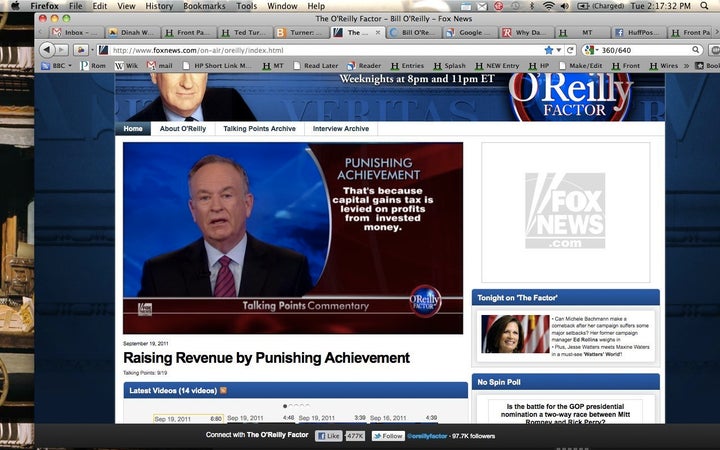Open the Bookmarks menu
Image resolution: width=720 pixels, height=450 pixels.
pyautogui.click(x=204, y=6)
